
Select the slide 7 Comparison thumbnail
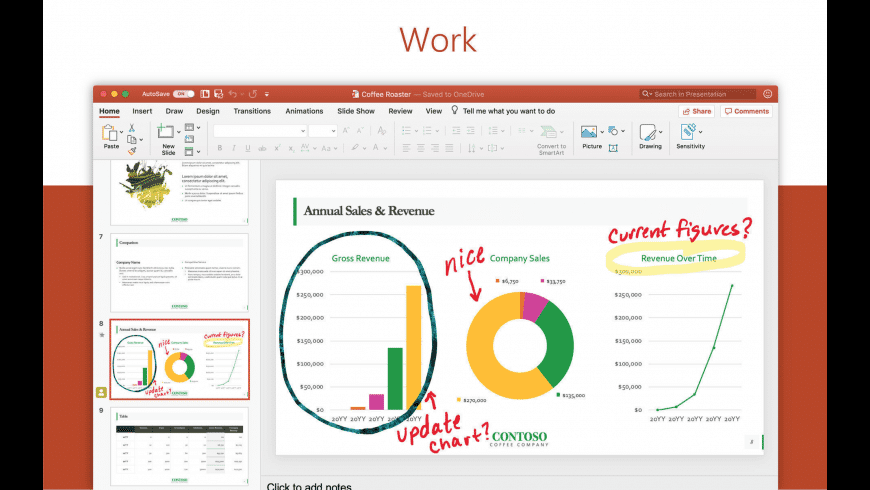coord(179,272)
